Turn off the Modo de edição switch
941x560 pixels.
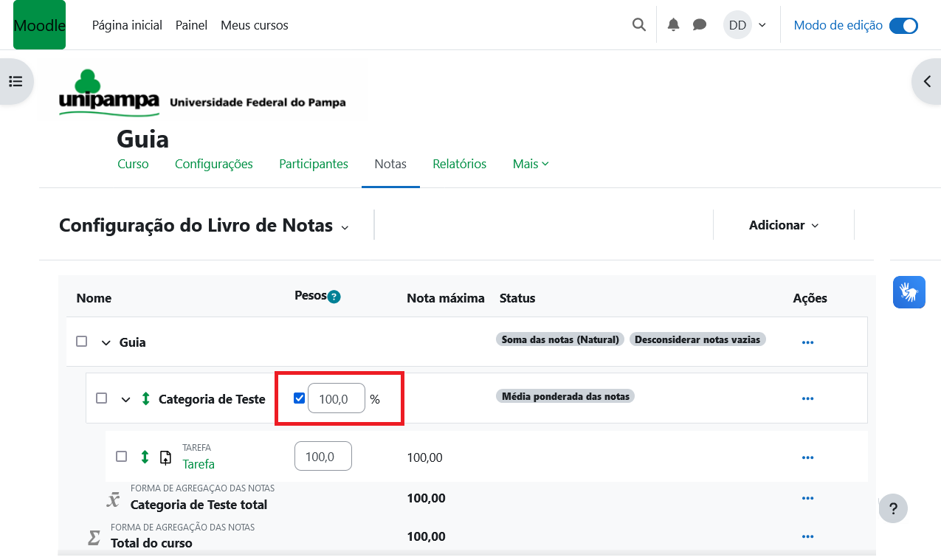pos(903,26)
